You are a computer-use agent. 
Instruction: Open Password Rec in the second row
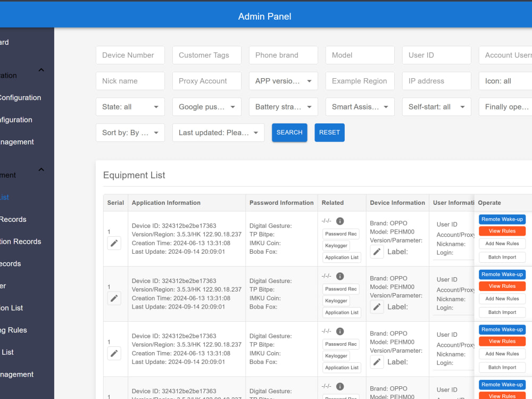[x=340, y=289]
